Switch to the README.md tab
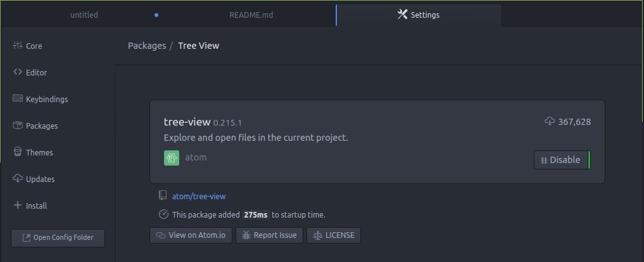The image size is (644, 262). (x=251, y=15)
